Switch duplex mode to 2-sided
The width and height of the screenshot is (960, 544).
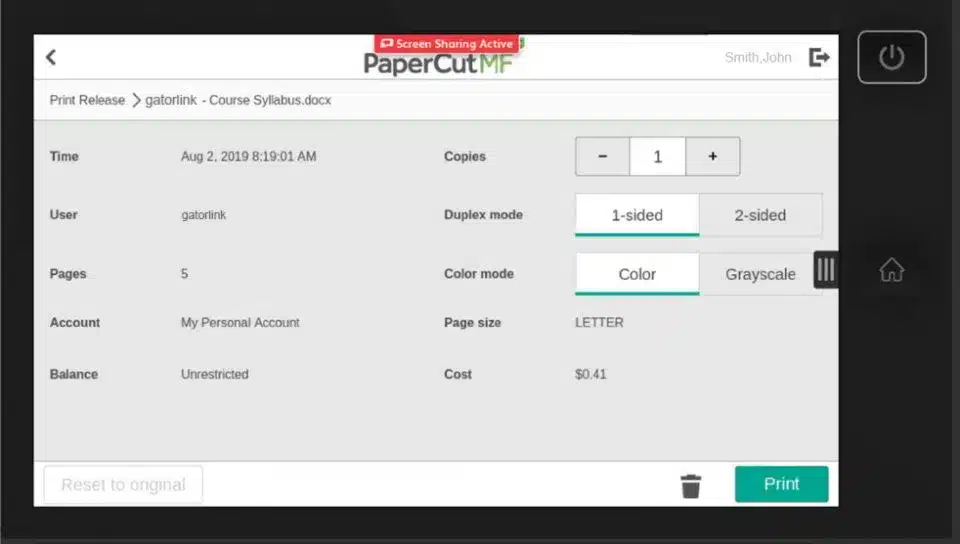pos(760,215)
